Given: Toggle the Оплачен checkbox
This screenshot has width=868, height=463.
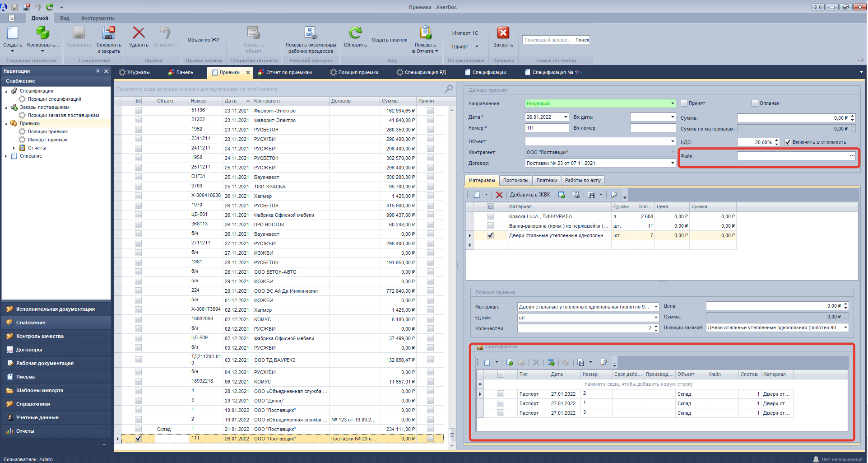Looking at the screenshot, I should point(755,103).
